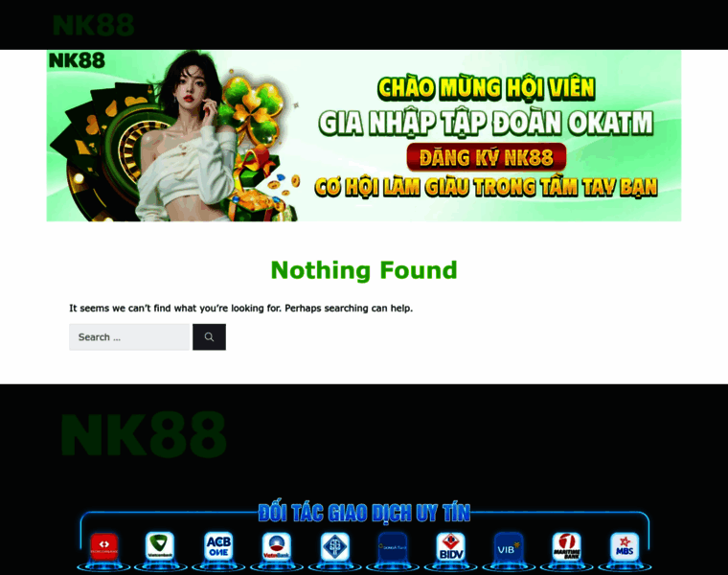Click 'ĐỐI TÁC GIAO DỊCH UY TÍN' heading
Image resolution: width=728 pixels, height=575 pixels.
tap(364, 514)
